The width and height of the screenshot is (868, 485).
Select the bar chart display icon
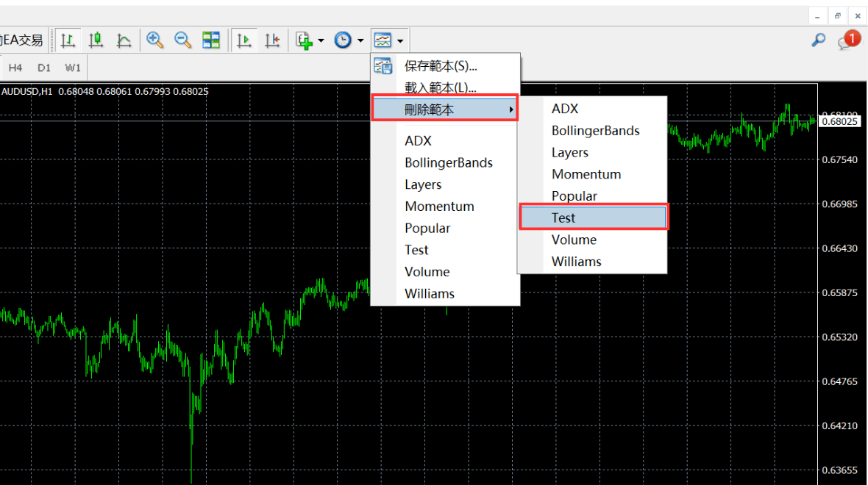pyautogui.click(x=68, y=40)
